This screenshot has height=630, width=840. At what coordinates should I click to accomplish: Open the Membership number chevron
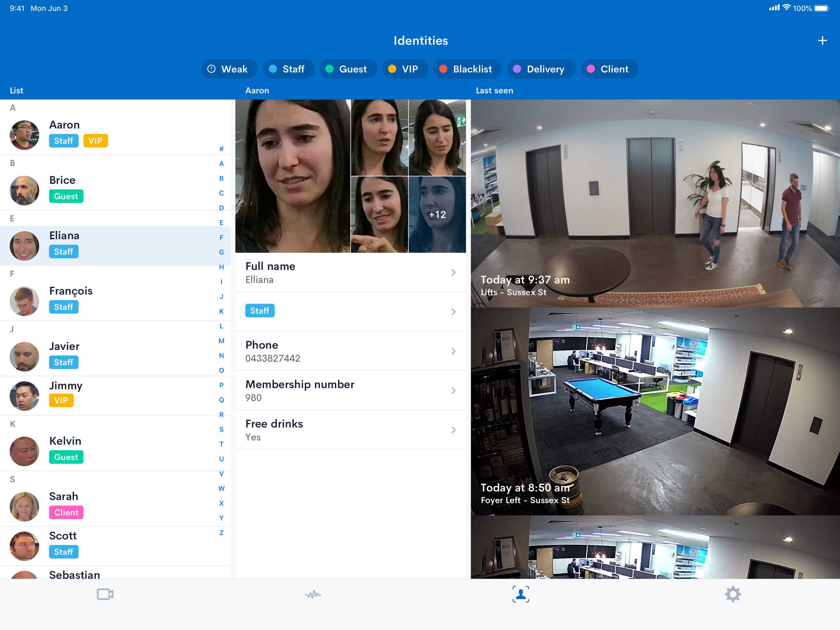click(x=453, y=390)
